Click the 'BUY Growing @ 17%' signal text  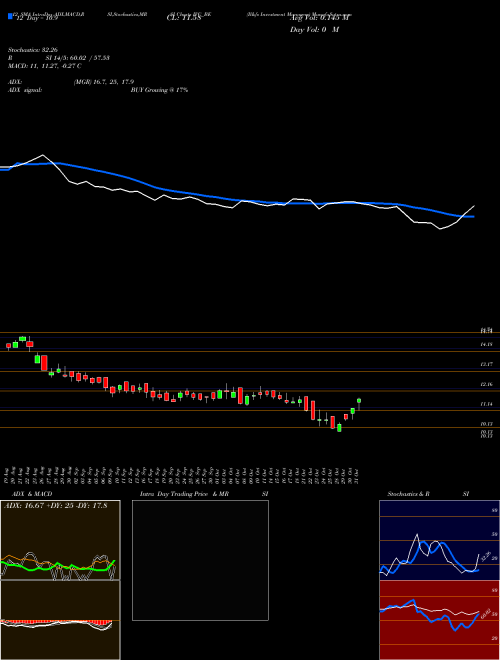point(159,90)
